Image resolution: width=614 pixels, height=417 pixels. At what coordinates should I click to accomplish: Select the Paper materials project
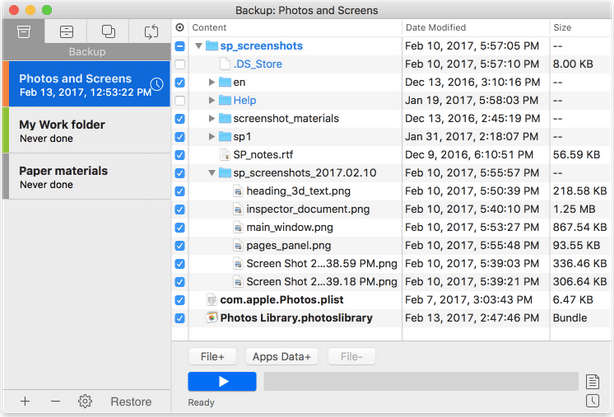click(x=85, y=177)
